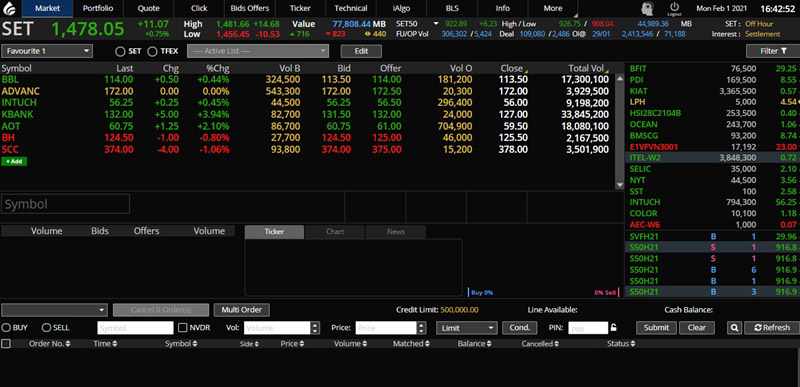
Task: Open the Quote tab
Action: click(148, 8)
